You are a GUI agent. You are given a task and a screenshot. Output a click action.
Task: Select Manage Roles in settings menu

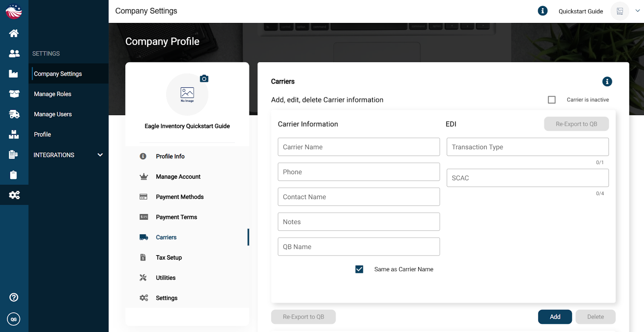53,94
